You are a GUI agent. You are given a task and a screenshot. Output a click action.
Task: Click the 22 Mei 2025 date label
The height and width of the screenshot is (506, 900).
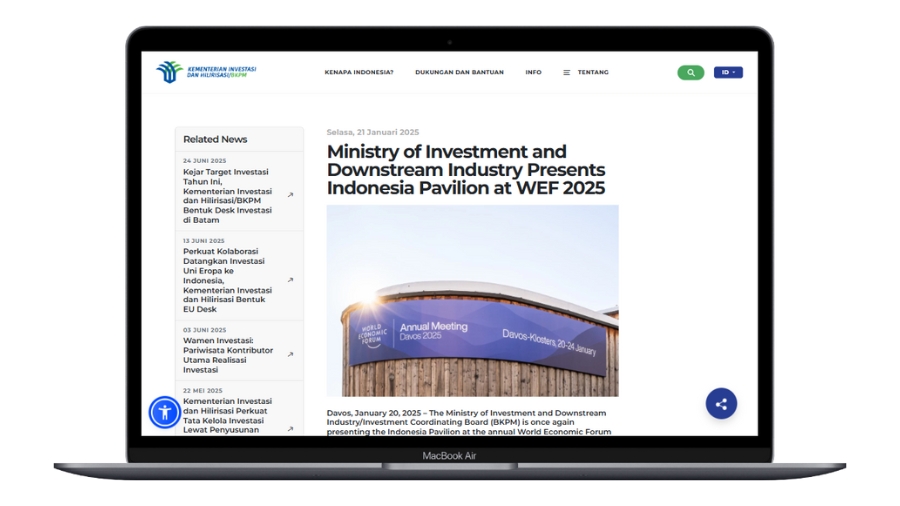pos(203,391)
